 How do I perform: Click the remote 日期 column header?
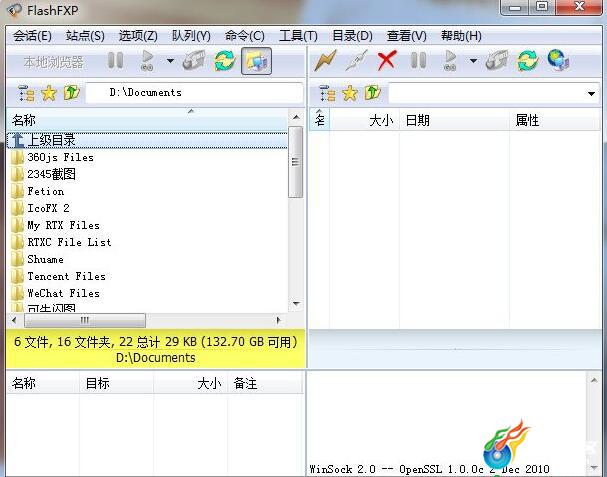[x=454, y=120]
